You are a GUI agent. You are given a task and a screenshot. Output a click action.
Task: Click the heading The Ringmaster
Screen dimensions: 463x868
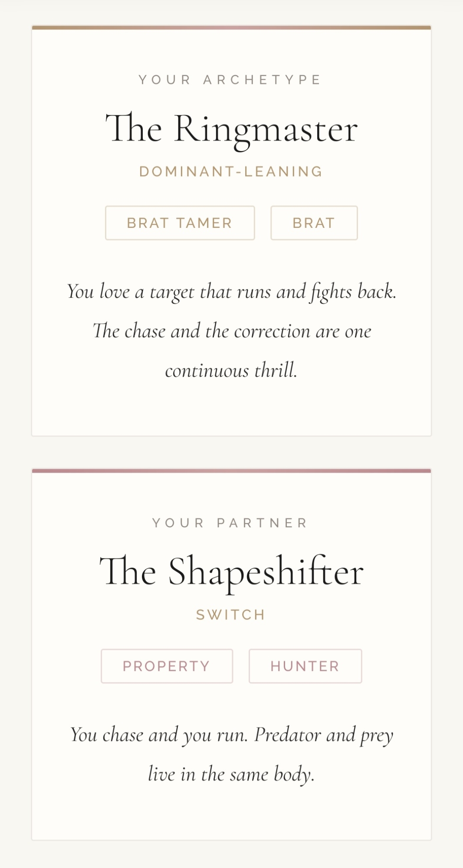tap(231, 129)
